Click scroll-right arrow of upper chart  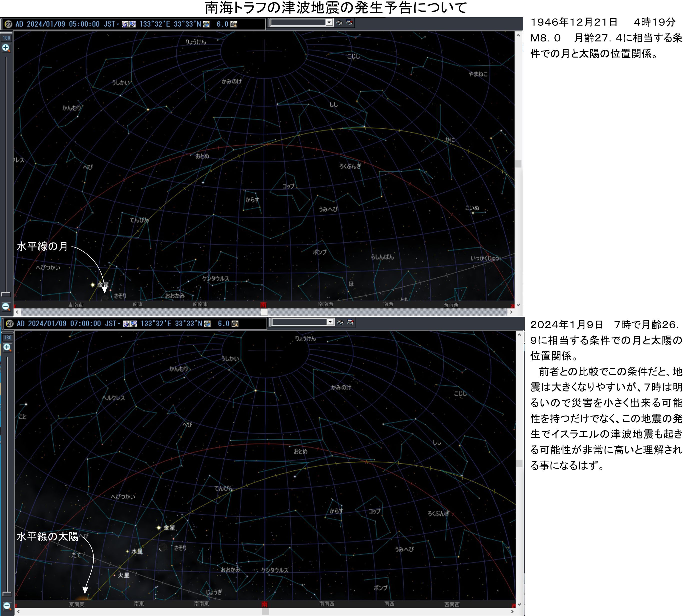[x=511, y=312]
